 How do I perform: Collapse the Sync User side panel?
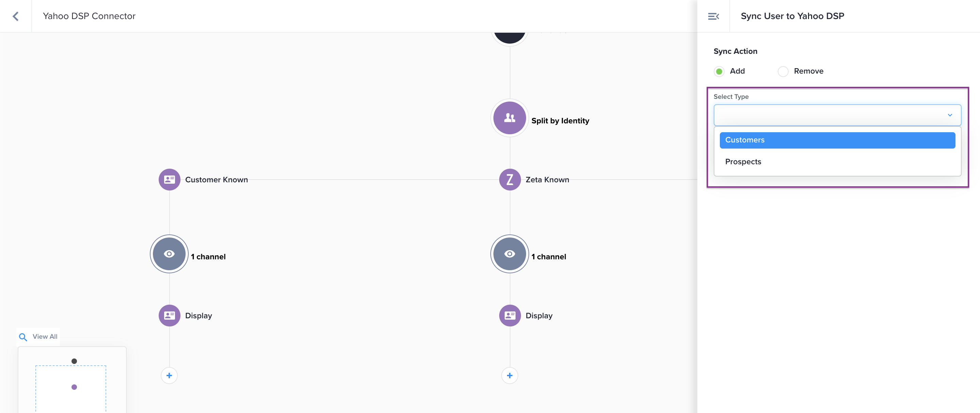(713, 16)
